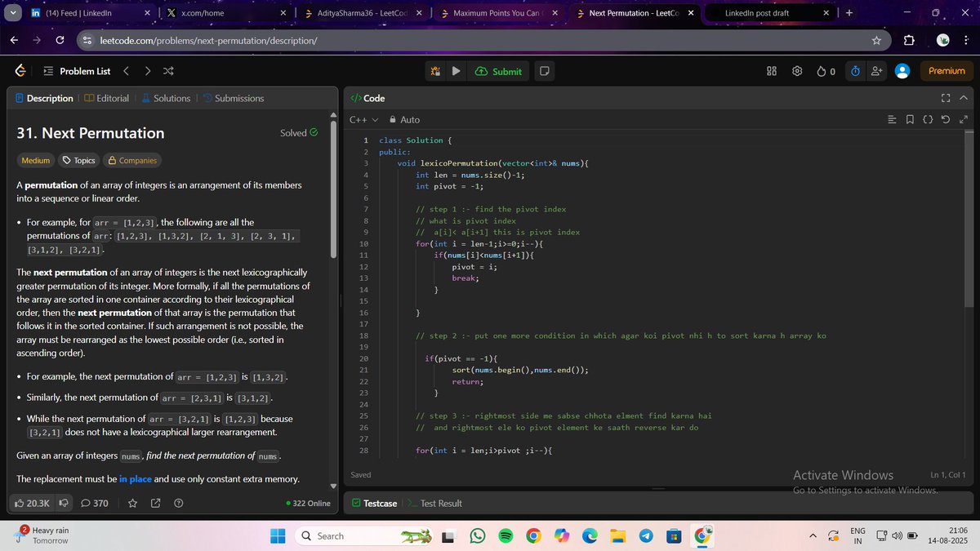Run the code with play button
The width and height of the screenshot is (980, 551).
(457, 71)
